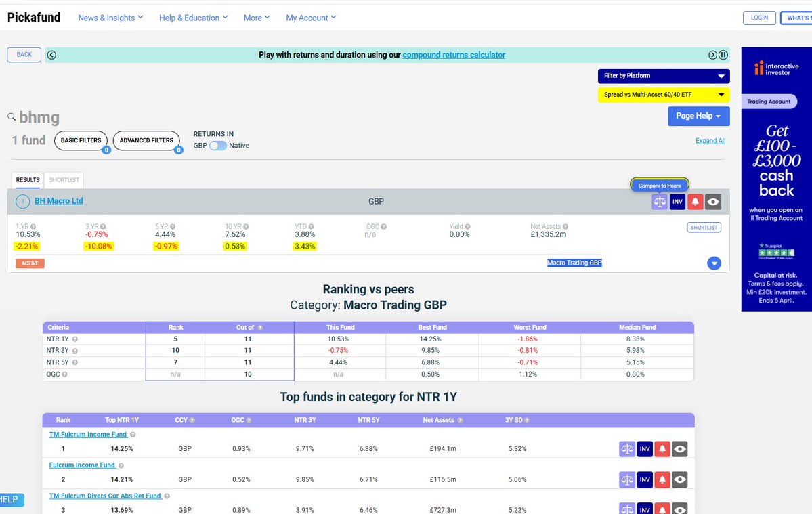Click the ACTIVE status badge

pos(30,263)
